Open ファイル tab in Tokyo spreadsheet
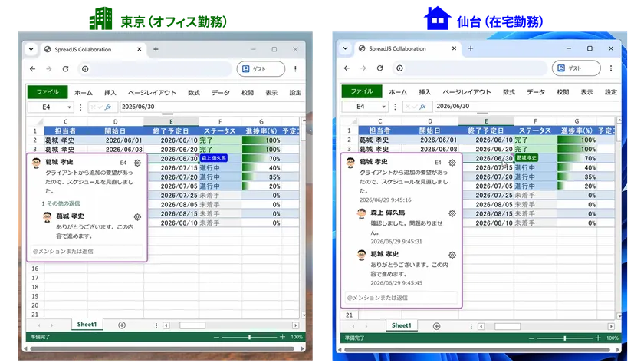Image resolution: width=644 pixels, height=363 pixels. [48, 92]
